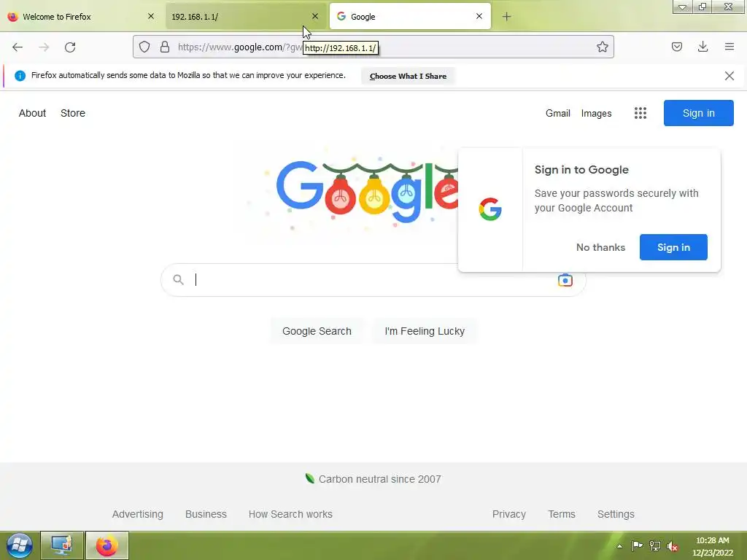Click the Google holiday doodle logo
Screen dimensions: 747x560
tap(367, 190)
